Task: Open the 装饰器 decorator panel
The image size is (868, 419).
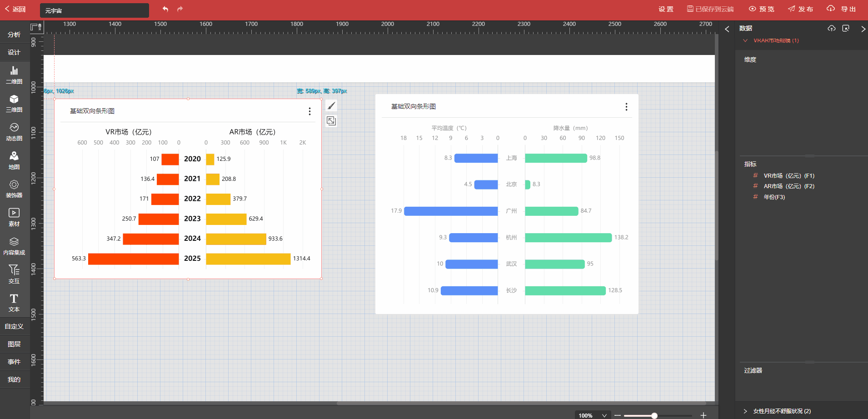Action: [x=14, y=189]
